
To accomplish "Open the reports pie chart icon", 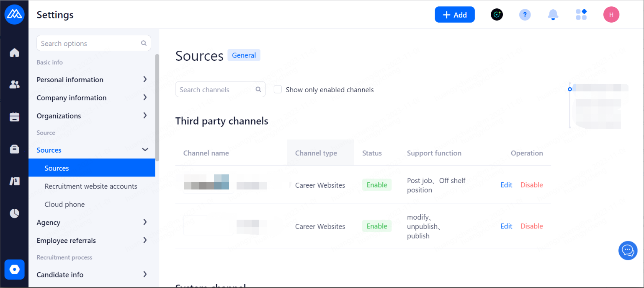I will tap(15, 213).
